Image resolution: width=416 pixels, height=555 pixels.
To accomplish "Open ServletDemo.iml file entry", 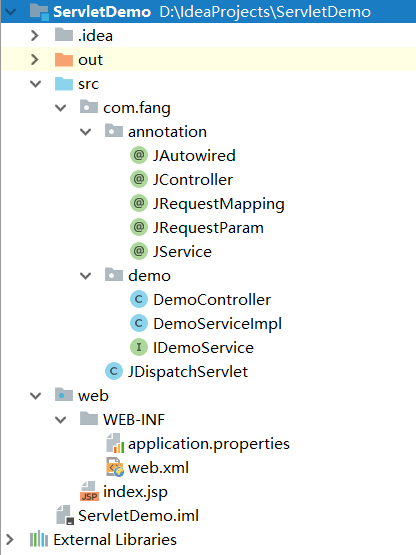I will (127, 515).
